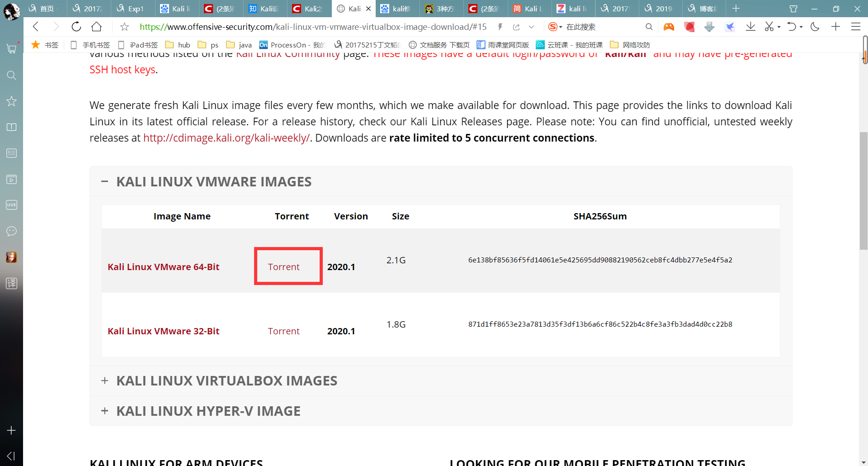Viewport: 868px width, 466px height.
Task: Click the page vertical scrollbar thumb
Action: (863, 191)
